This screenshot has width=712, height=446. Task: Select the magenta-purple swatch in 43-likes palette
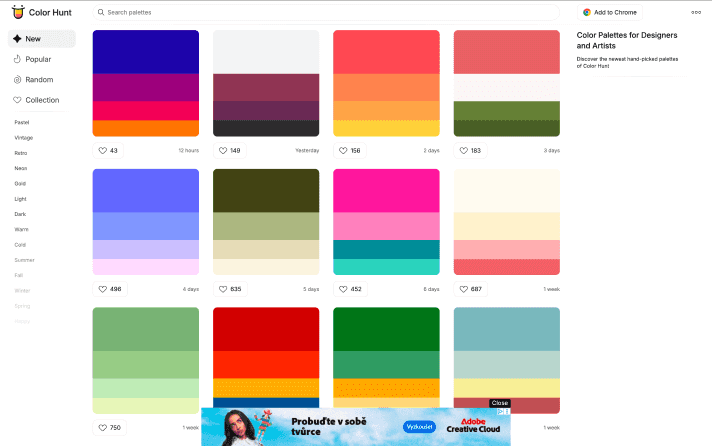tap(146, 87)
